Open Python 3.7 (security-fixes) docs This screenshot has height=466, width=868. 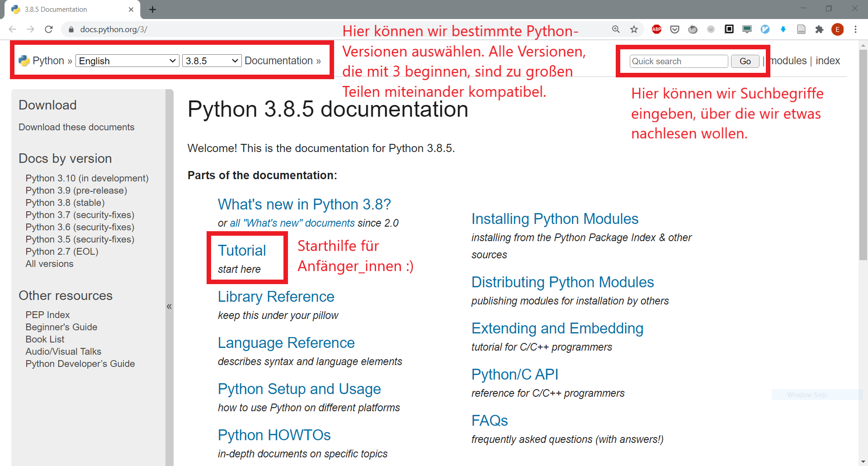point(80,215)
